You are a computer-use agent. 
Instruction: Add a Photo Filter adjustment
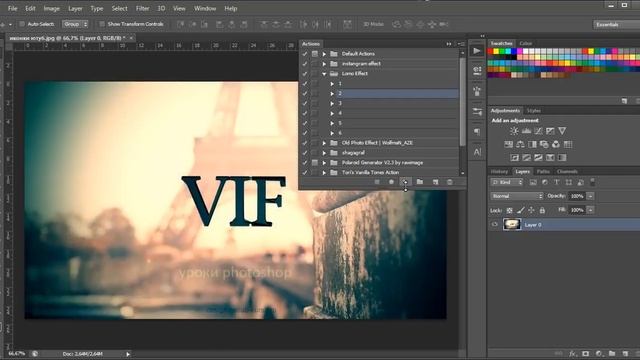(x=544, y=144)
